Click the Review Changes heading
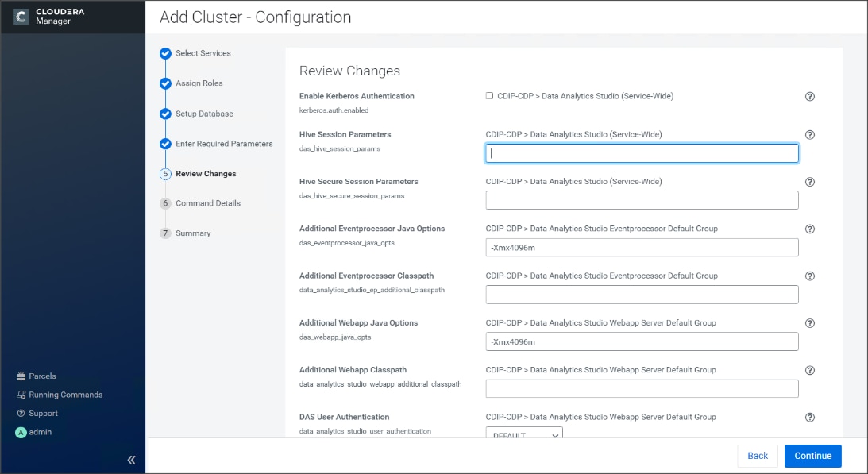 [x=349, y=71]
